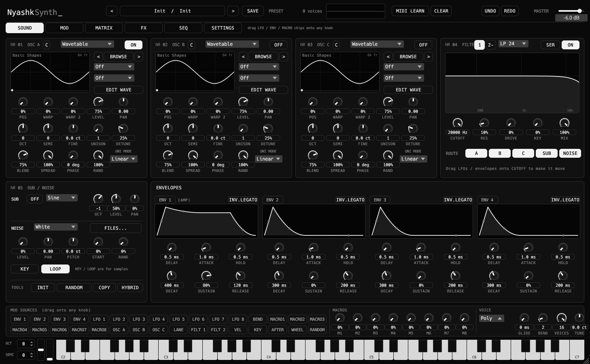Load the next preset with the right arrow

pos(233,11)
